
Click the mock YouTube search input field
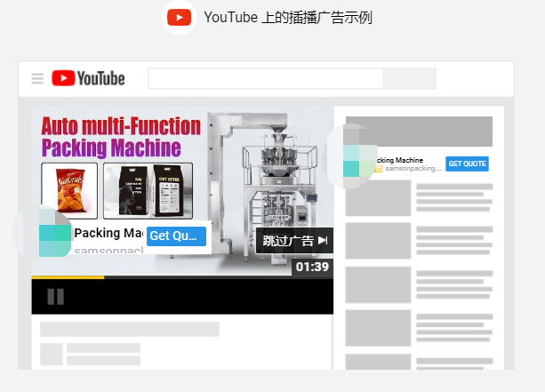[x=266, y=78]
